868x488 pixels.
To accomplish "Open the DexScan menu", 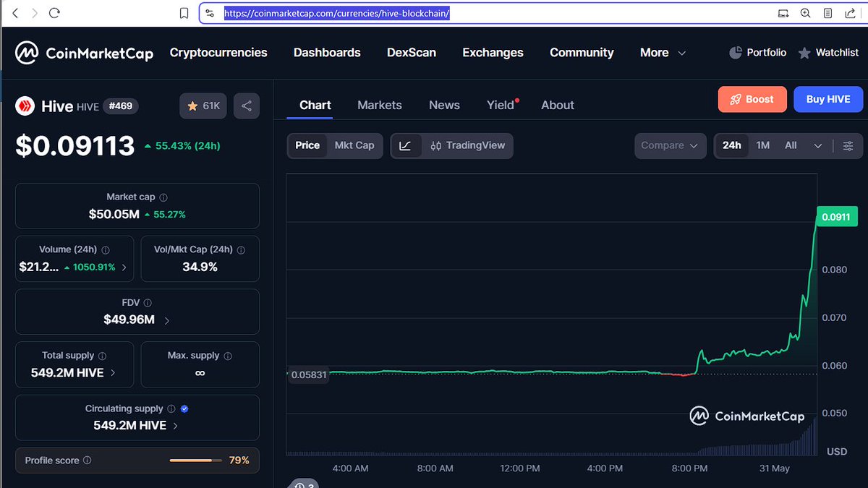I will (412, 52).
